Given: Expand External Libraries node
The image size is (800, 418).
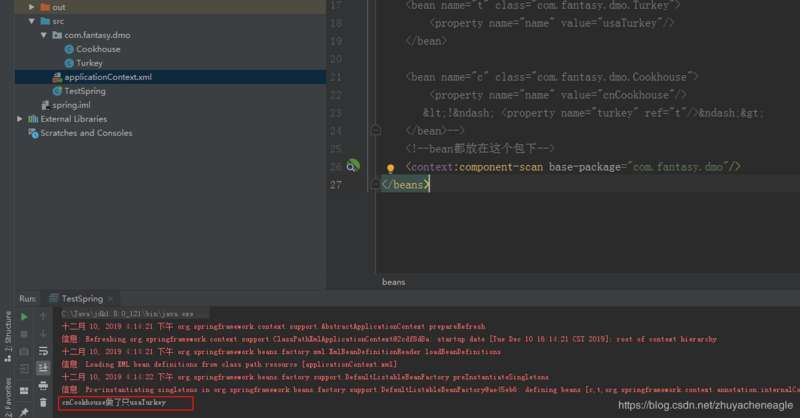Looking at the screenshot, I should click(x=19, y=119).
